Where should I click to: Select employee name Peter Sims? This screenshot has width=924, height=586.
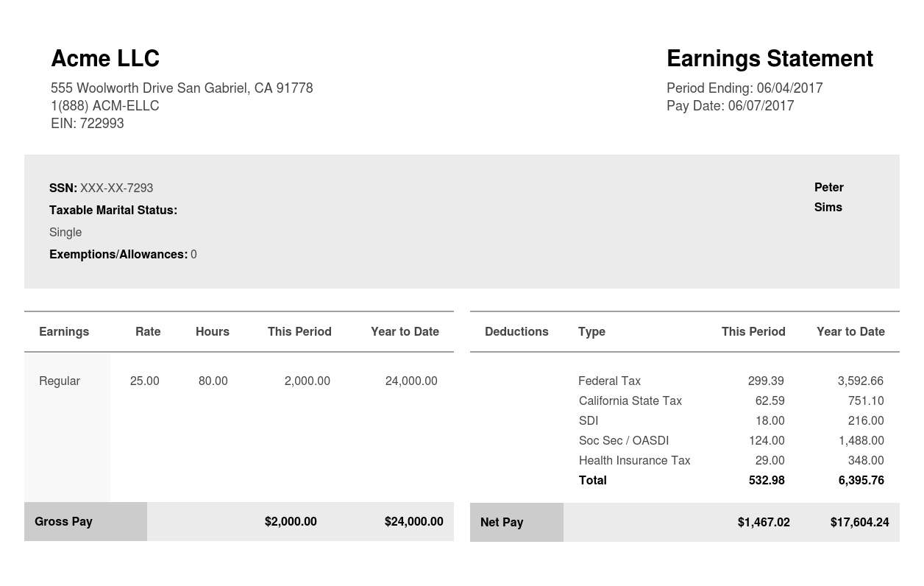[828, 197]
